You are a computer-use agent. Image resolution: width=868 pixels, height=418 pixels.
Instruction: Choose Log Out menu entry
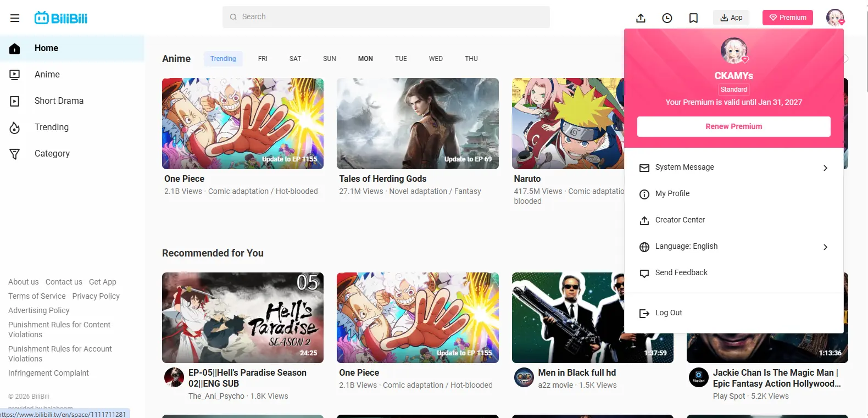click(x=734, y=313)
